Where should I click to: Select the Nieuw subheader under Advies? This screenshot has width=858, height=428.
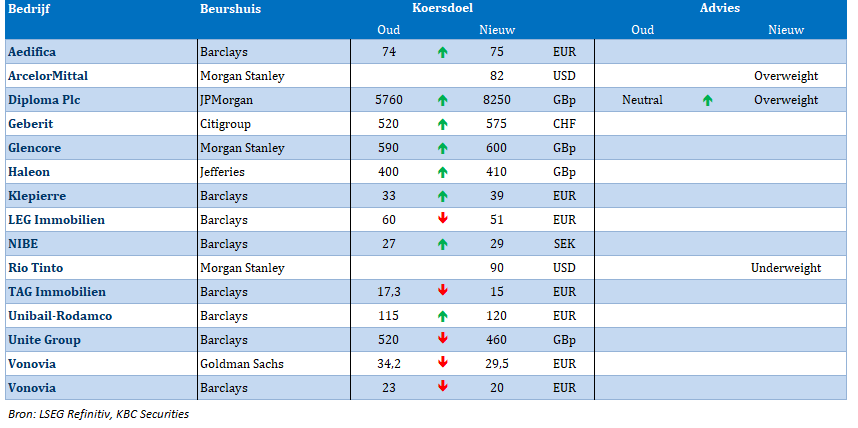click(x=786, y=30)
